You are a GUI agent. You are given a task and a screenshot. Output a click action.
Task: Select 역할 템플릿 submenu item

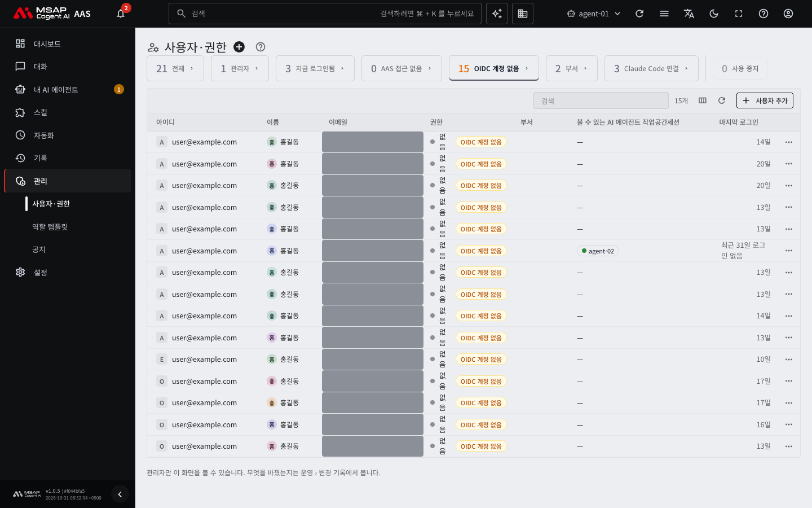pyautogui.click(x=50, y=227)
